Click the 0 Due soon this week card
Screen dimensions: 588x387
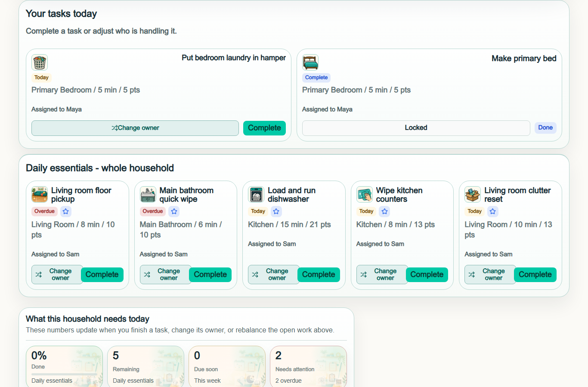(227, 366)
